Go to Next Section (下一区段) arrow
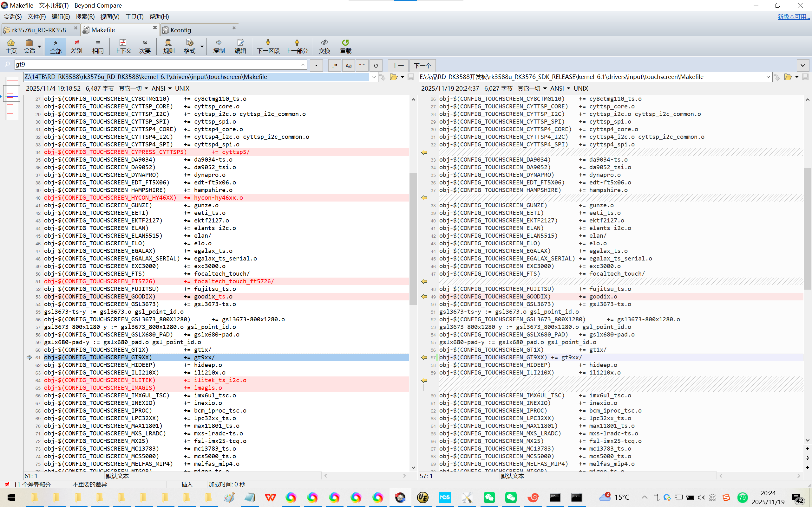 coord(268,46)
